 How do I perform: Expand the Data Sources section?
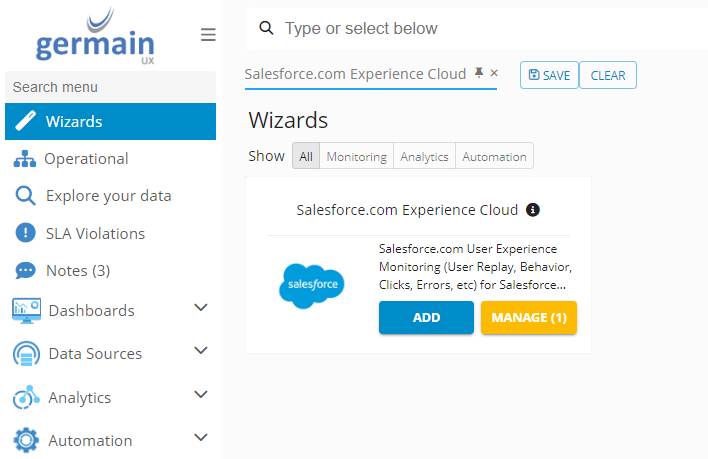click(200, 351)
